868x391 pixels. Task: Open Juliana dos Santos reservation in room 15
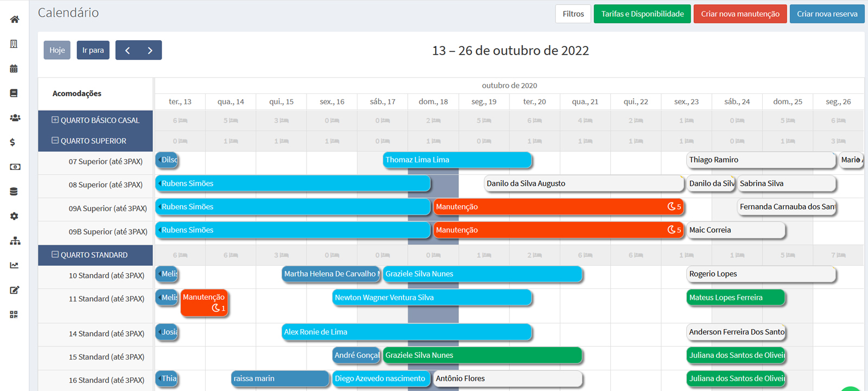coord(736,356)
